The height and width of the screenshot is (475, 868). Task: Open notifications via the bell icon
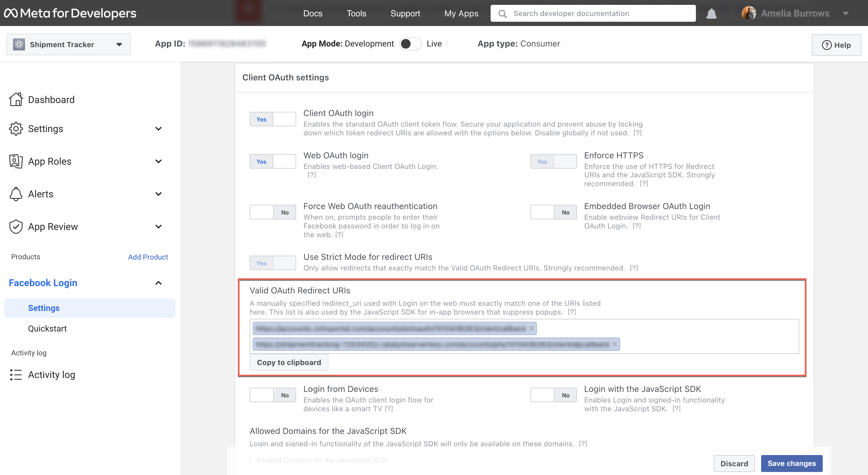(x=711, y=13)
